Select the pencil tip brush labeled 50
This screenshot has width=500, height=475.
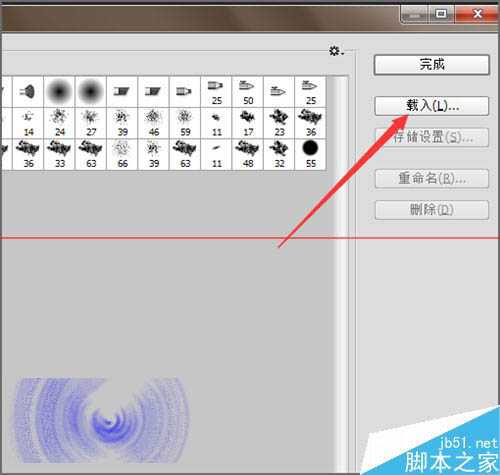(x=248, y=92)
